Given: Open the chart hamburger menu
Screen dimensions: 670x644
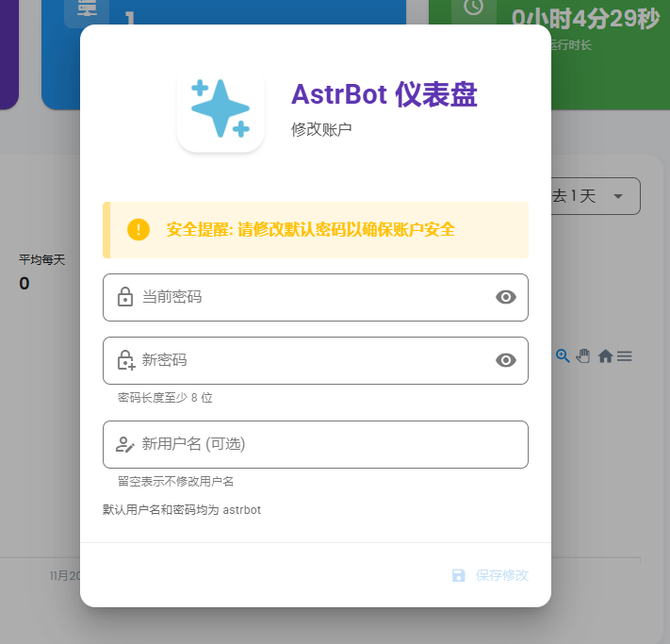Looking at the screenshot, I should [x=625, y=355].
